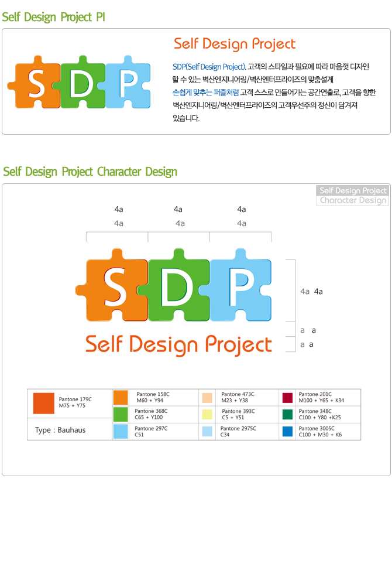Pick the Pantone 158C orange swatch
The image size is (392, 581).
[121, 397]
